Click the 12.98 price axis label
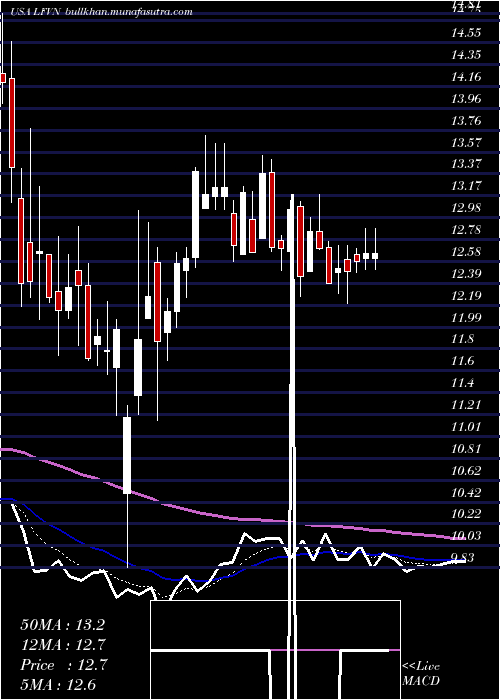 466,207
